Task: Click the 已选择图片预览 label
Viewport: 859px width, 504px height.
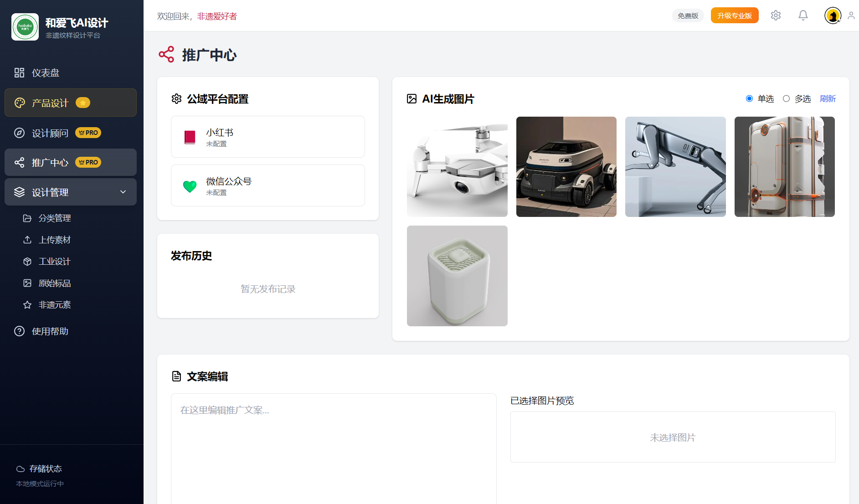Action: click(542, 401)
